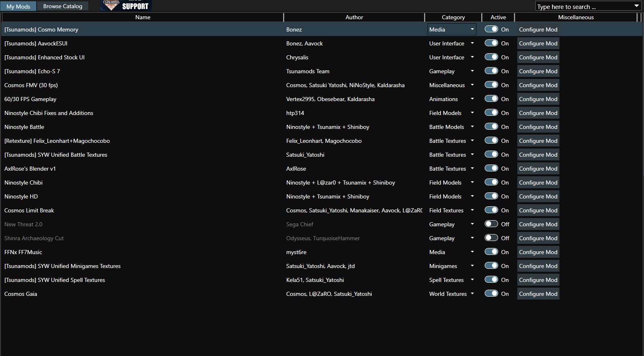This screenshot has height=356, width=644.
Task: Click author text 'Chrysalis'
Action: [x=297, y=57]
